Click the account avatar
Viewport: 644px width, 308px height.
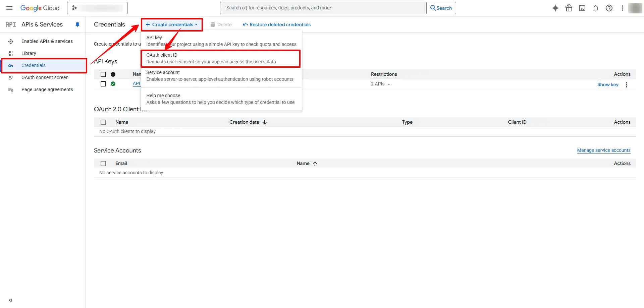click(x=635, y=8)
